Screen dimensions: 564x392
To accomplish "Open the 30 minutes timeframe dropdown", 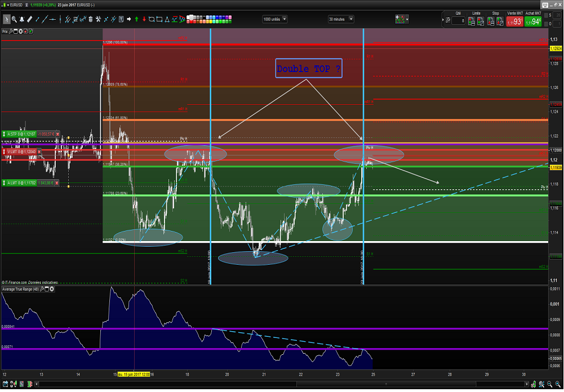I will point(341,19).
